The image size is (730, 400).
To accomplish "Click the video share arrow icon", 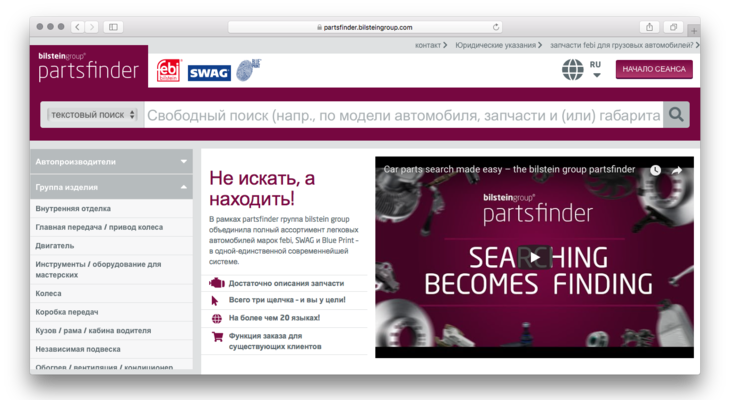I will 677,170.
